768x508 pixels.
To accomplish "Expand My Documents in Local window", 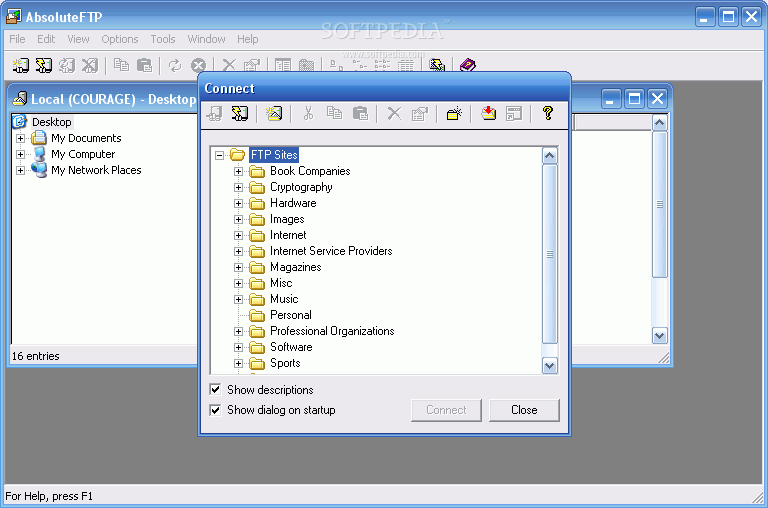I will point(20,139).
